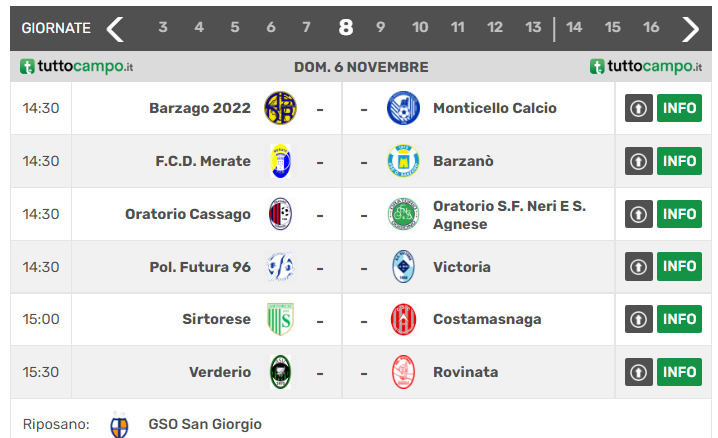The height and width of the screenshot is (438, 718).
Task: Click the GSO San Giorgio crest
Action: click(119, 424)
